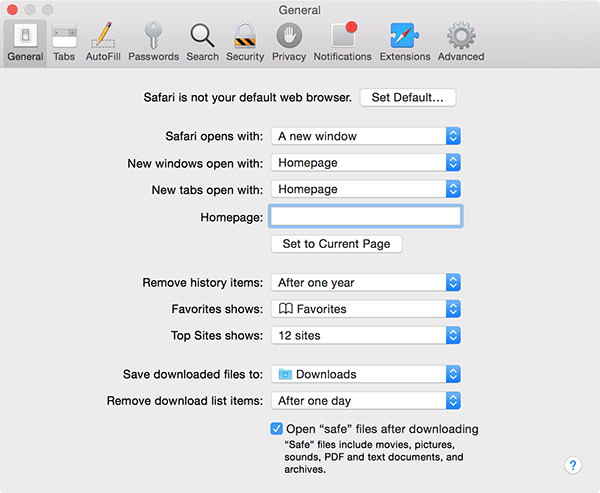Expand the Remove history items dropdown
This screenshot has width=600, height=493.
pyautogui.click(x=365, y=283)
